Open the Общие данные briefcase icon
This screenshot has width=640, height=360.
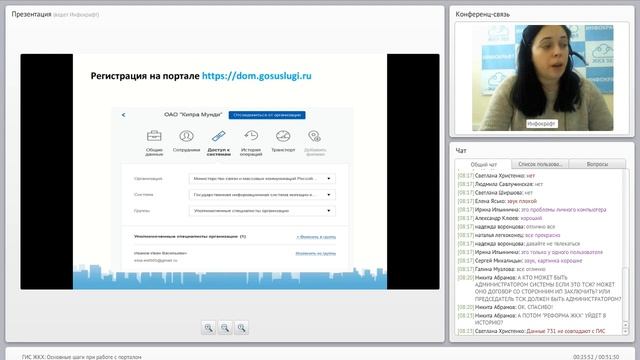154,136
